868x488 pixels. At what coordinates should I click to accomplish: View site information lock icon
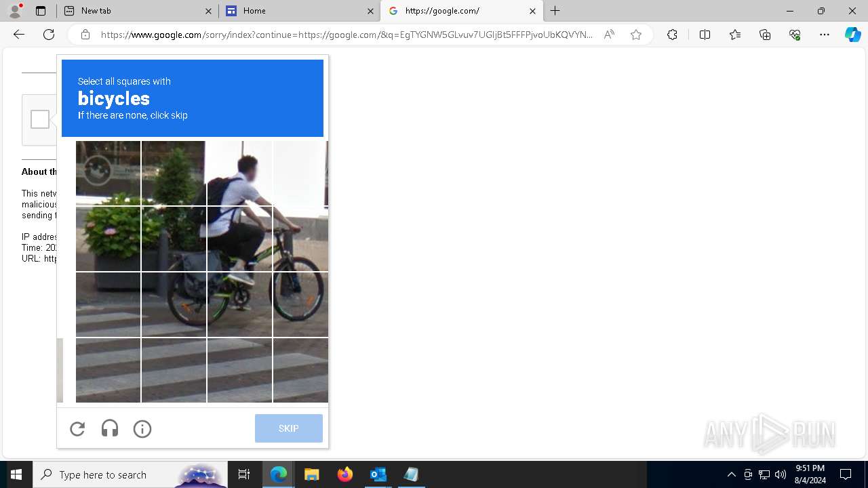85,35
